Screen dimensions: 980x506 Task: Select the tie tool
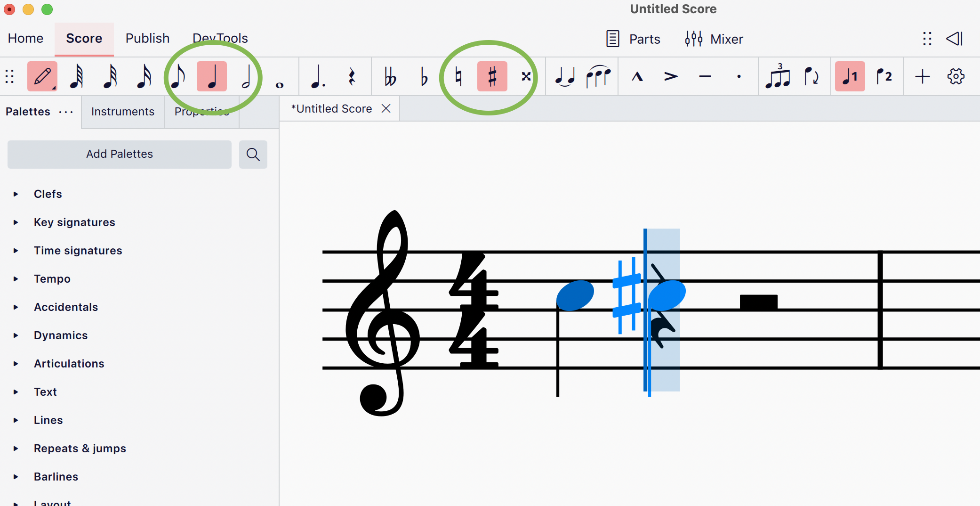click(565, 76)
